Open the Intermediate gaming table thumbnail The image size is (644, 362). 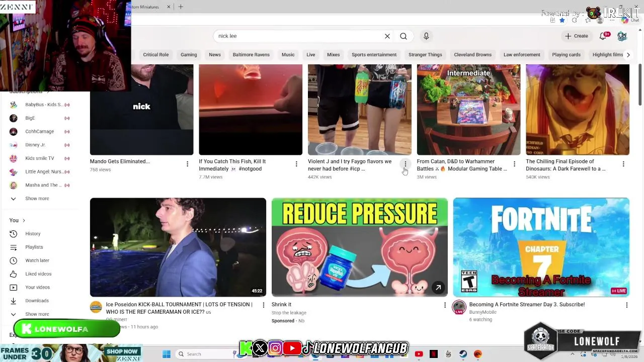468,110
